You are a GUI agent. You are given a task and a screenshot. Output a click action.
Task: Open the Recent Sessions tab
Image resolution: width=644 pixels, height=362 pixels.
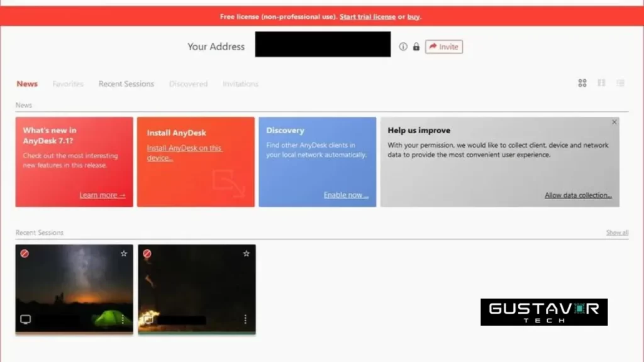(x=126, y=84)
